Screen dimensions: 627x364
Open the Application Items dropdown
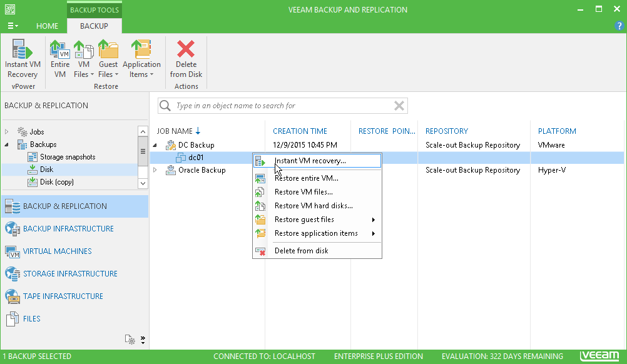[141, 59]
